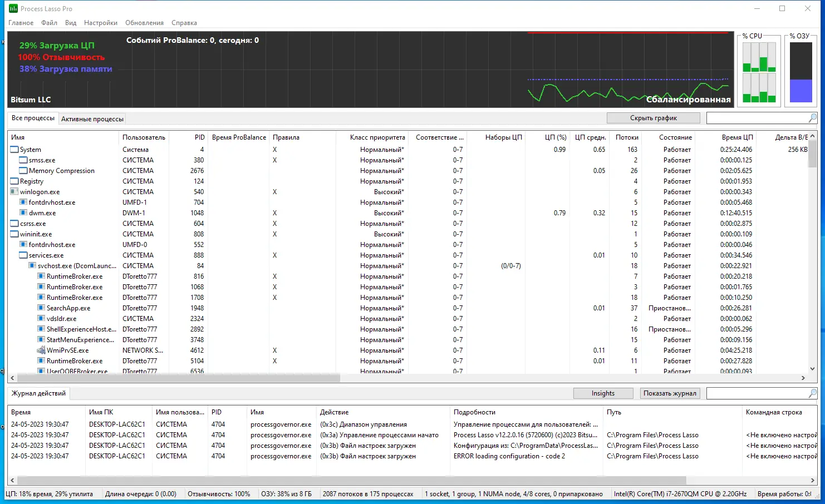This screenshot has height=504, width=825.
Task: Click the % CPU core usage meter
Action: (x=759, y=72)
